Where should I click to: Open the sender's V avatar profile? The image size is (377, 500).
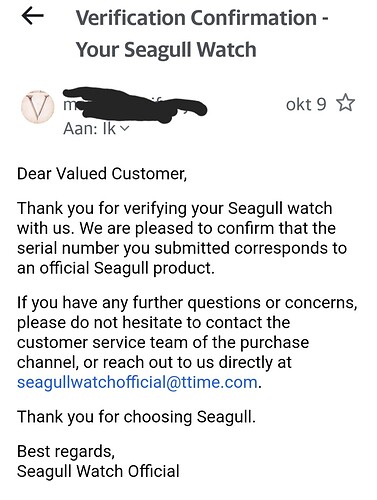(x=38, y=107)
